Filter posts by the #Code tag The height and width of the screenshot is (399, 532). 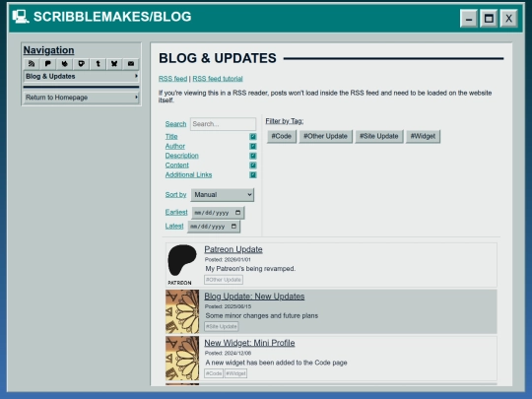click(x=281, y=136)
